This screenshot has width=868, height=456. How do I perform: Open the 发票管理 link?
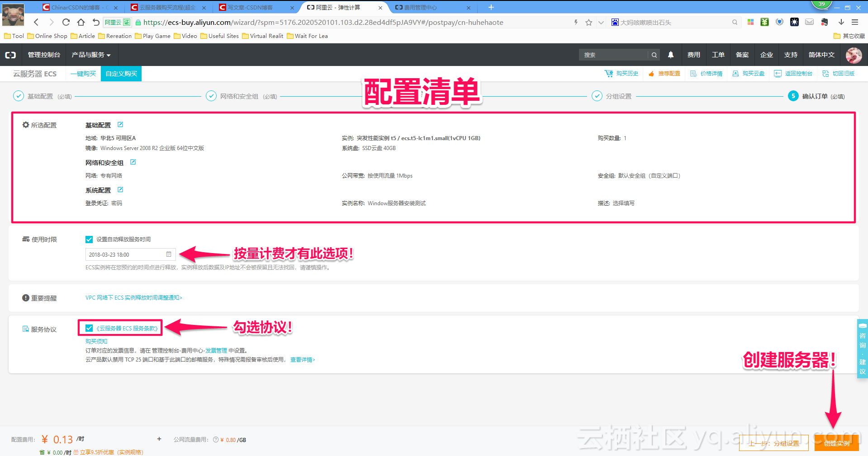[x=216, y=351]
